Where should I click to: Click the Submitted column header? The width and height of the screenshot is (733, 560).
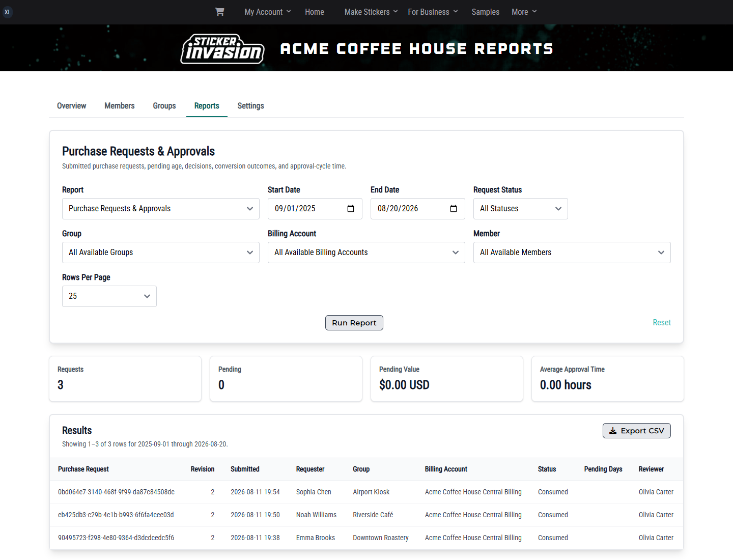click(245, 469)
